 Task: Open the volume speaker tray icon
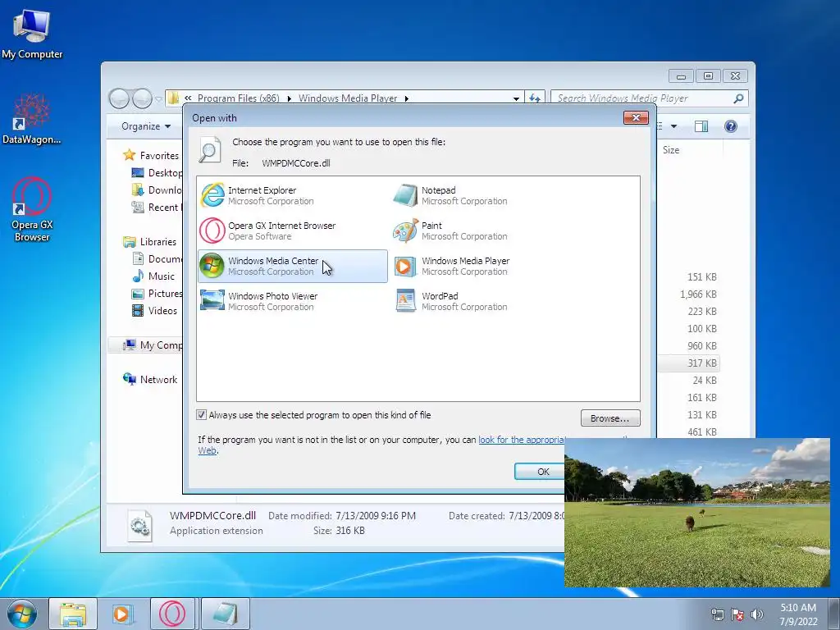pyautogui.click(x=756, y=614)
